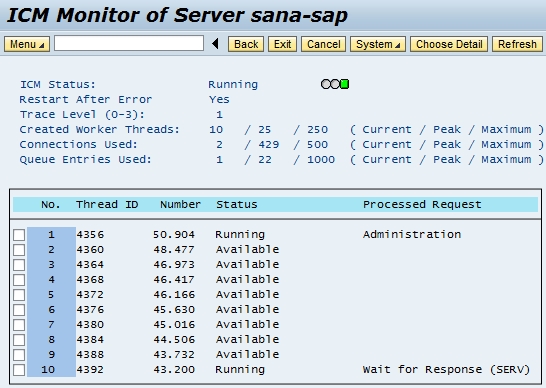Open the System dropdown menu
Screen dimensions: 546x388
point(378,44)
